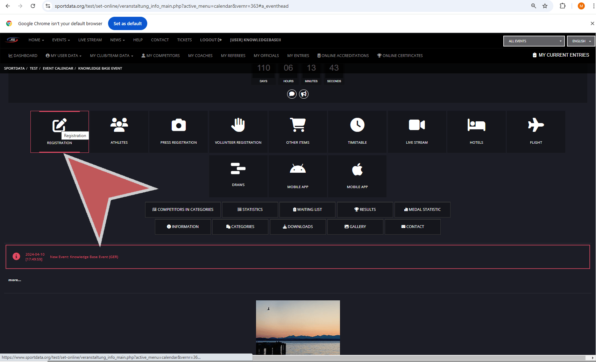This screenshot has width=596, height=364.
Task: Click the sunset gallery photo thumbnail
Action: (298, 327)
